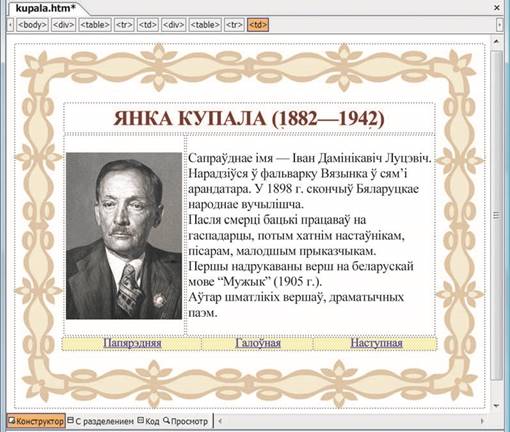Click the highlighted <td> tag
This screenshot has height=432, width=510.
258,25
